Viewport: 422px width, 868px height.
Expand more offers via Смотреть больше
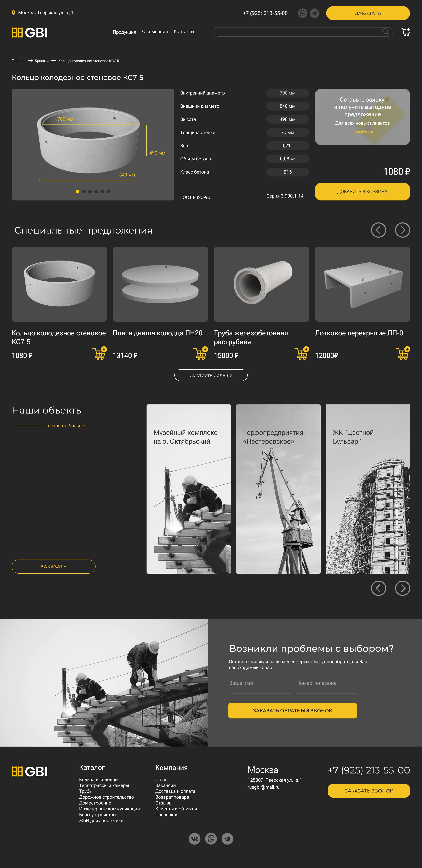[x=211, y=375]
